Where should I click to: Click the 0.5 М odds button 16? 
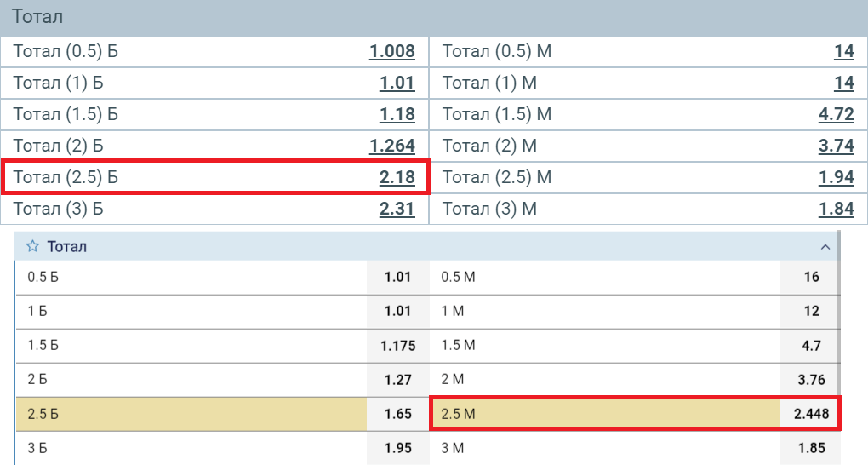pyautogui.click(x=810, y=277)
